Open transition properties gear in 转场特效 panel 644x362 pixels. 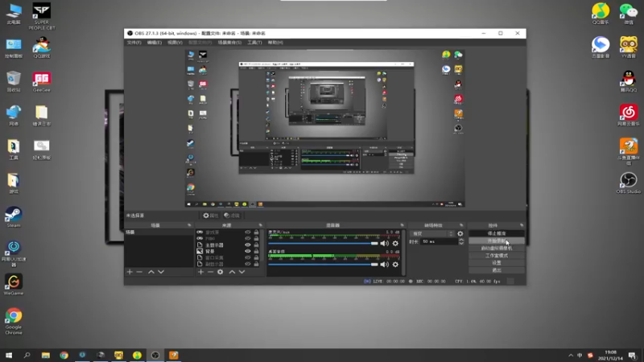[460, 233]
